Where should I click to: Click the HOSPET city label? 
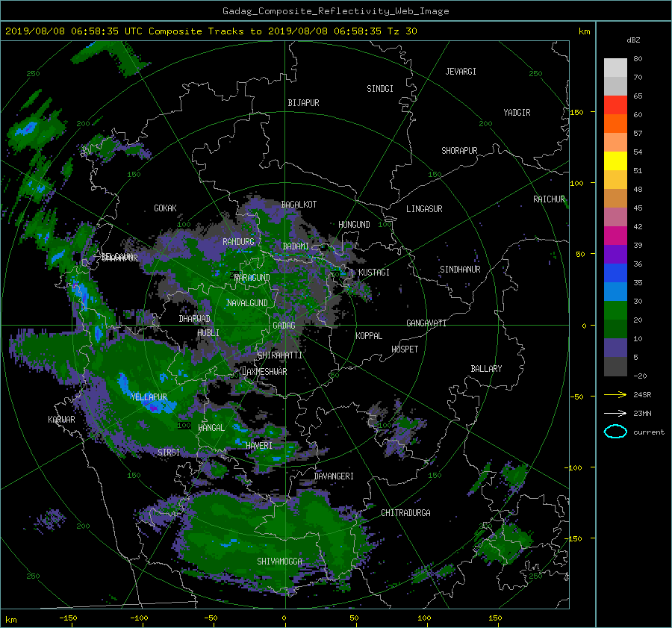(x=405, y=349)
